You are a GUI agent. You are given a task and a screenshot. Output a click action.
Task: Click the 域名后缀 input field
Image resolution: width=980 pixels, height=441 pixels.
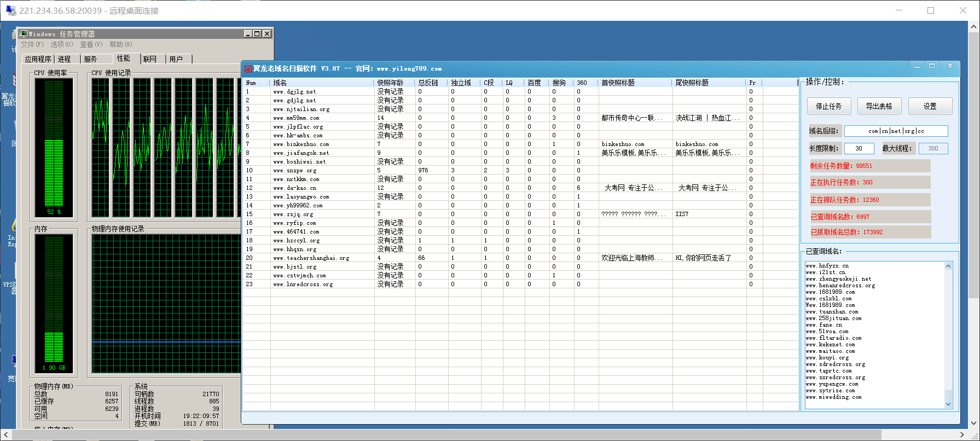tap(896, 131)
